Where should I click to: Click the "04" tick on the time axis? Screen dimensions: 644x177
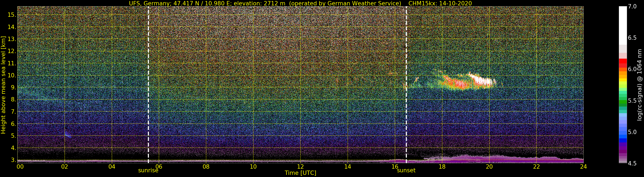point(112,166)
